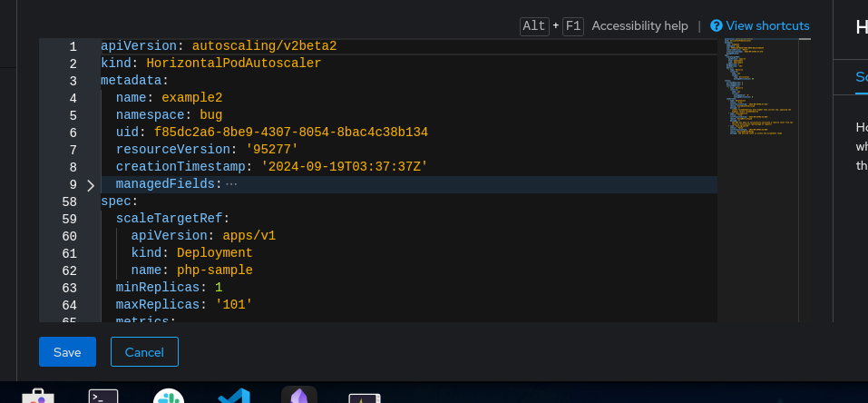Save the YAML changes
This screenshot has height=403, width=868.
(67, 352)
